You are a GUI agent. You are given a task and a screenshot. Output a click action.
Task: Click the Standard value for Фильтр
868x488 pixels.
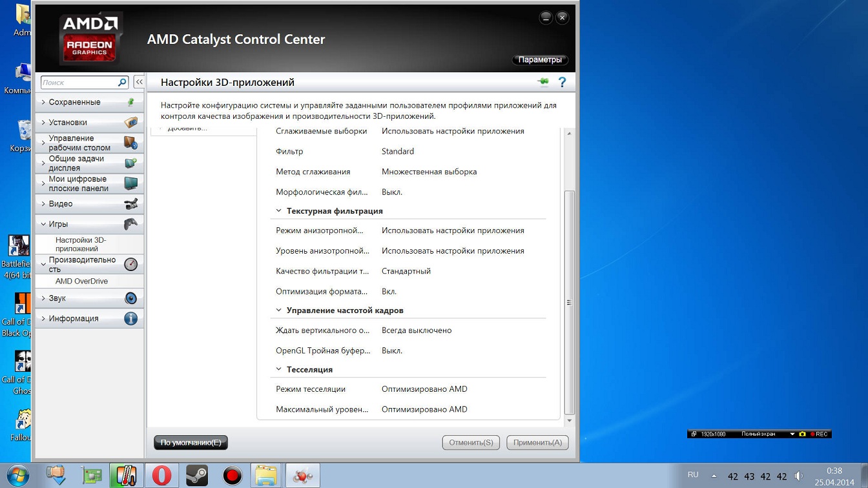[x=398, y=152]
